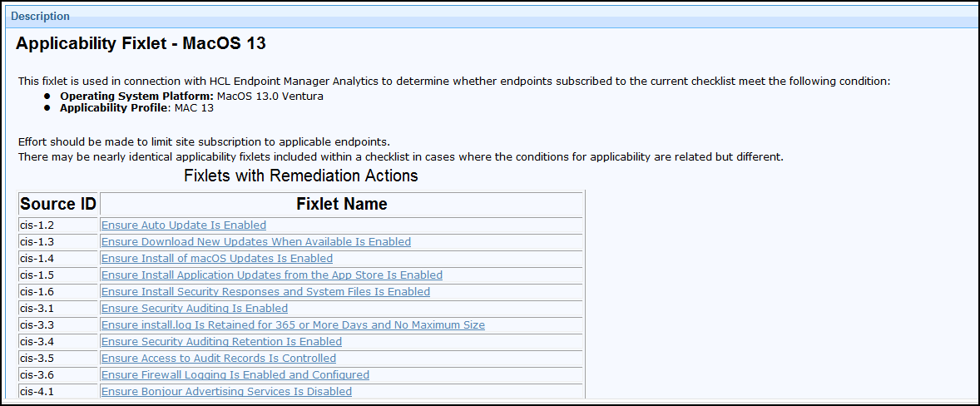Viewport: 980px width, 406px height.
Task: Open Ensure Security Auditing Is Enabled link
Action: pyautogui.click(x=195, y=308)
